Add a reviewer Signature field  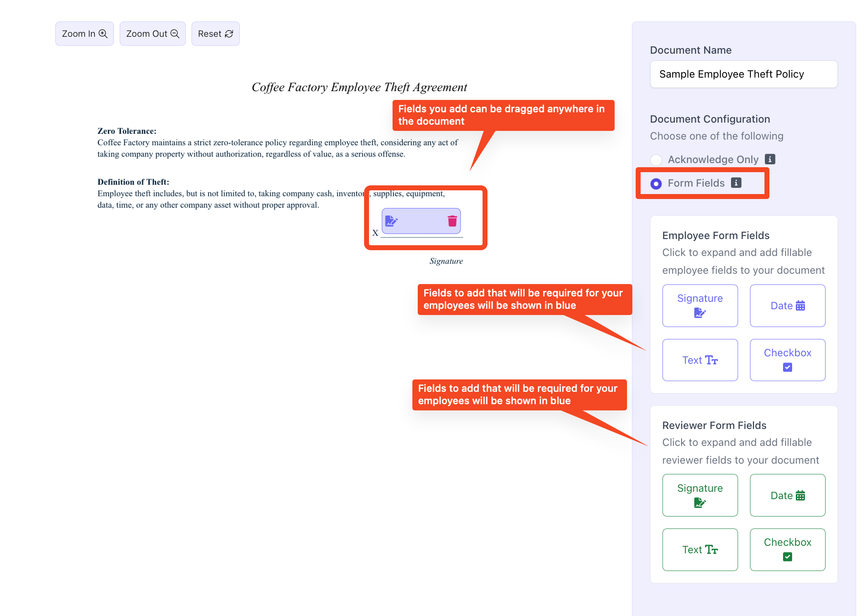[x=700, y=495]
